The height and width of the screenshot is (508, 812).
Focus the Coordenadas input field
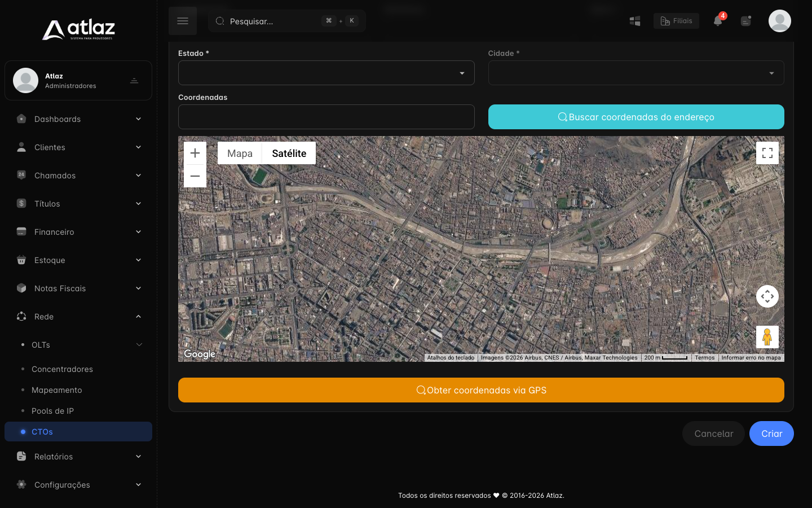click(326, 117)
